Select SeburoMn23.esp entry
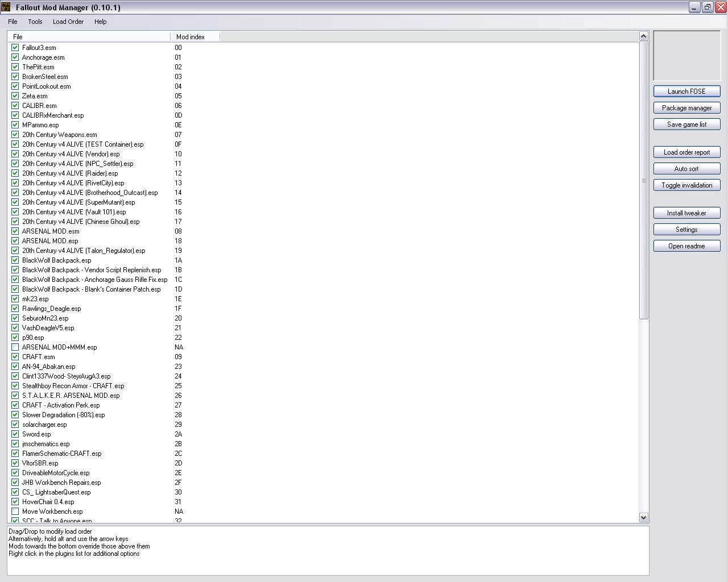Screen dimensions: 728x582 tap(45, 318)
